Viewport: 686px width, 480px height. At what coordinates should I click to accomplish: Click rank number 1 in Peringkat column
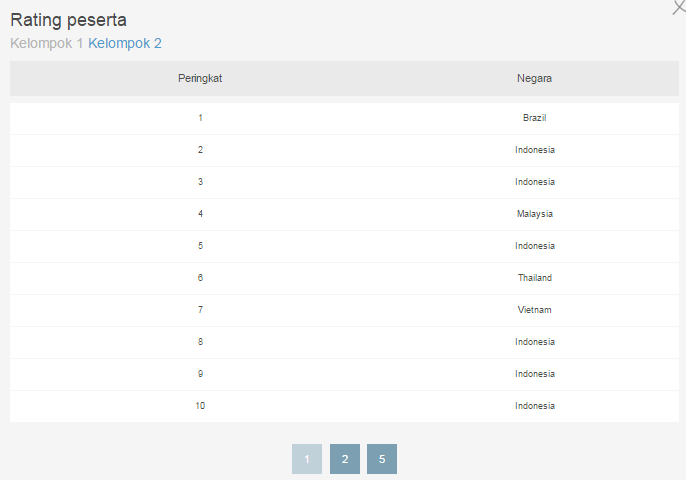tap(200, 118)
